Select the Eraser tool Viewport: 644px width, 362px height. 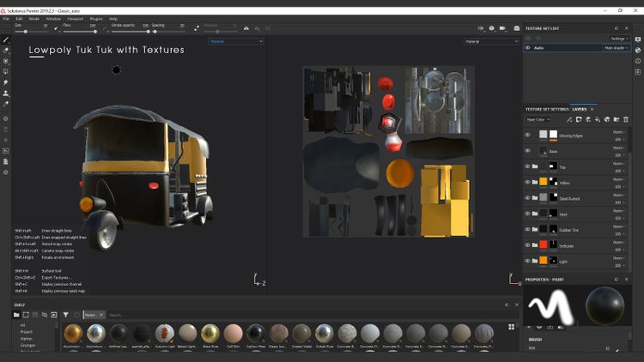pos(6,51)
